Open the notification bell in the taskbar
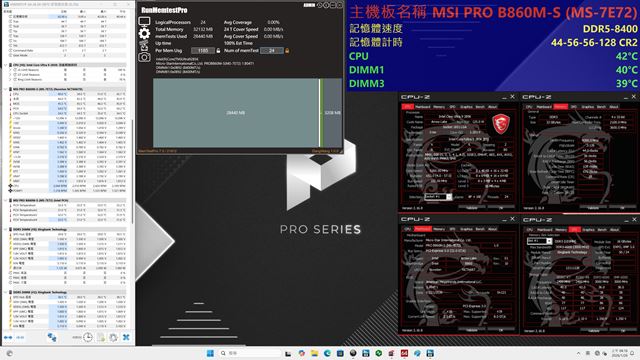640x360 pixels. click(632, 353)
